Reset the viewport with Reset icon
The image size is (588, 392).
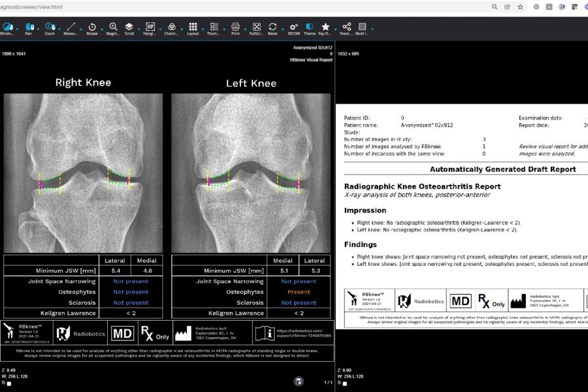click(272, 27)
